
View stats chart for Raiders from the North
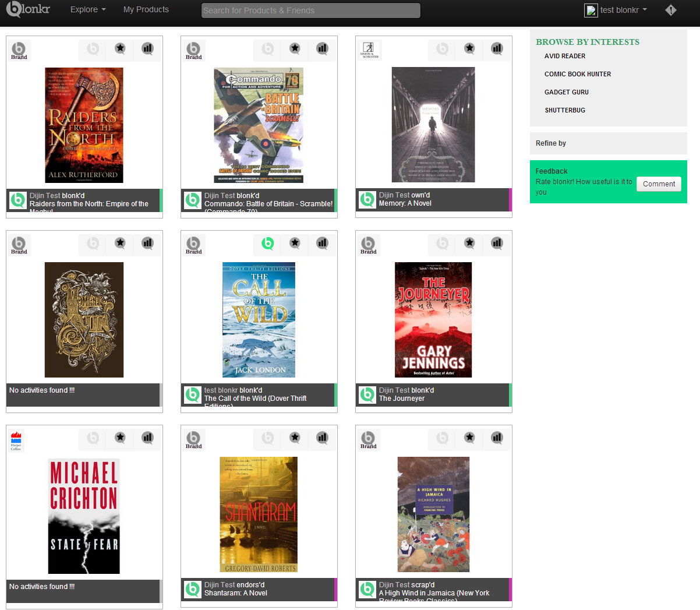tap(148, 48)
